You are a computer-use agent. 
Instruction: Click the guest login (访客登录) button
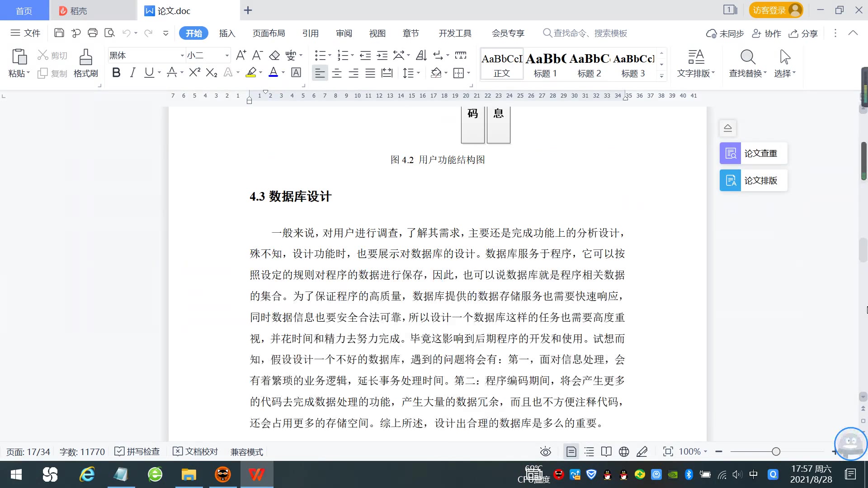[x=776, y=10]
